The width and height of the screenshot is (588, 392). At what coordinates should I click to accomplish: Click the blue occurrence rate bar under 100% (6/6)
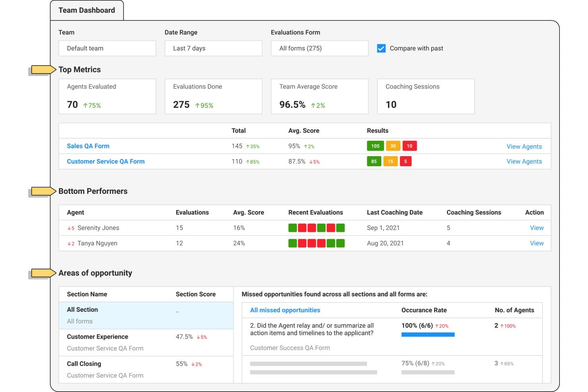pyautogui.click(x=428, y=334)
